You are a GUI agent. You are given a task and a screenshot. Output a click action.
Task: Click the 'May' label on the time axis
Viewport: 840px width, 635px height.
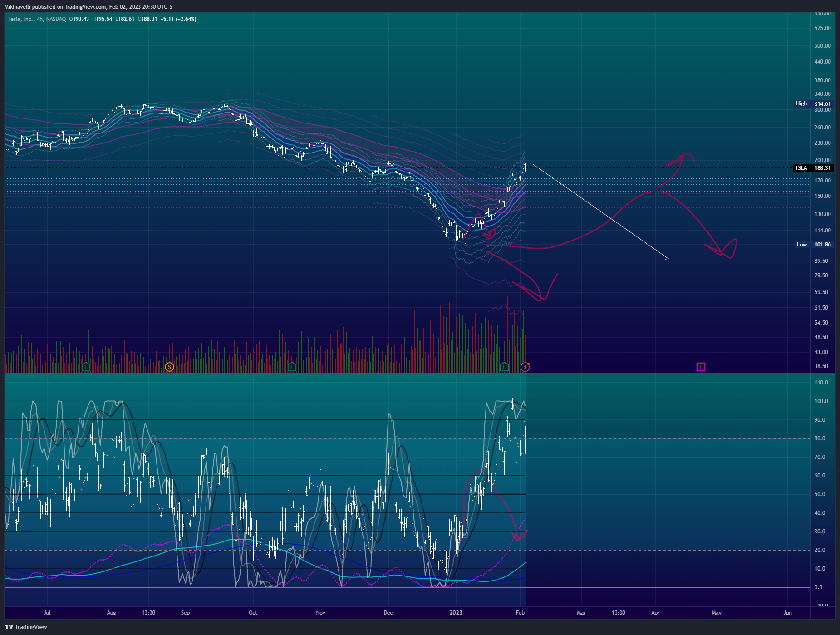(x=717, y=613)
